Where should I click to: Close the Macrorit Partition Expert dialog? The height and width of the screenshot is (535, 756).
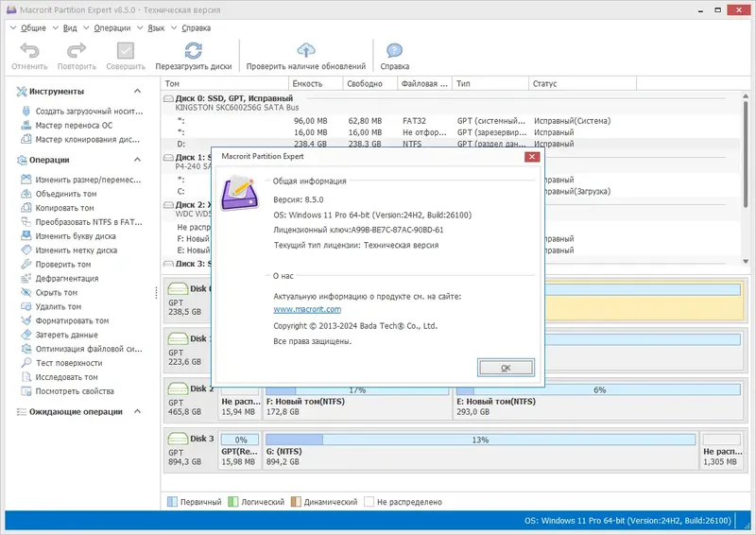click(x=532, y=157)
